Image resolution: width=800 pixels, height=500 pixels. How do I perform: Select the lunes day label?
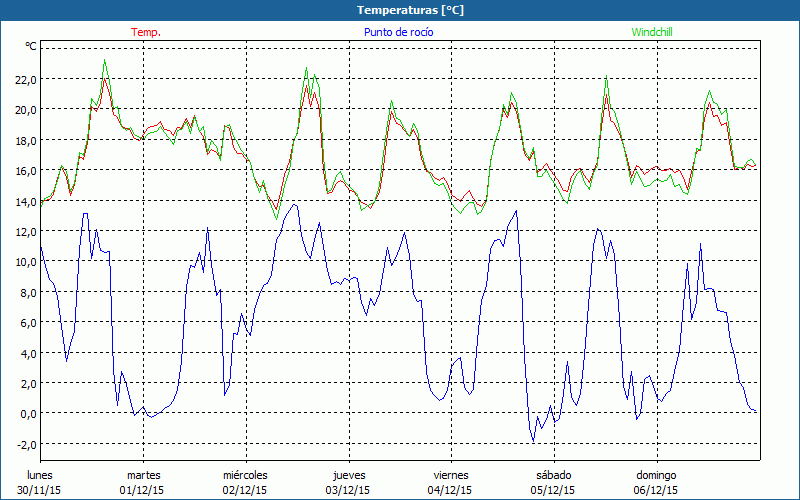pyautogui.click(x=40, y=475)
